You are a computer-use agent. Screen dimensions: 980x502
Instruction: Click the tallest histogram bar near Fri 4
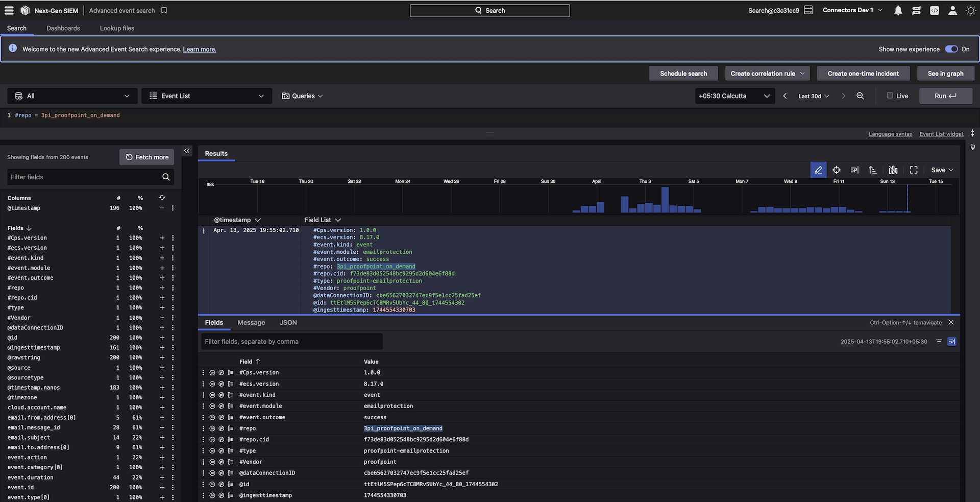pyautogui.click(x=665, y=200)
